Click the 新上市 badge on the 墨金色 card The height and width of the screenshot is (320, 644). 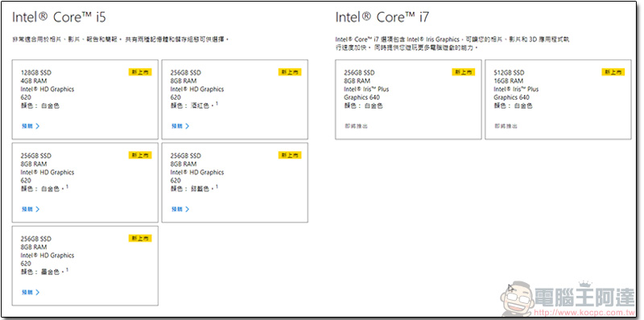(140, 238)
